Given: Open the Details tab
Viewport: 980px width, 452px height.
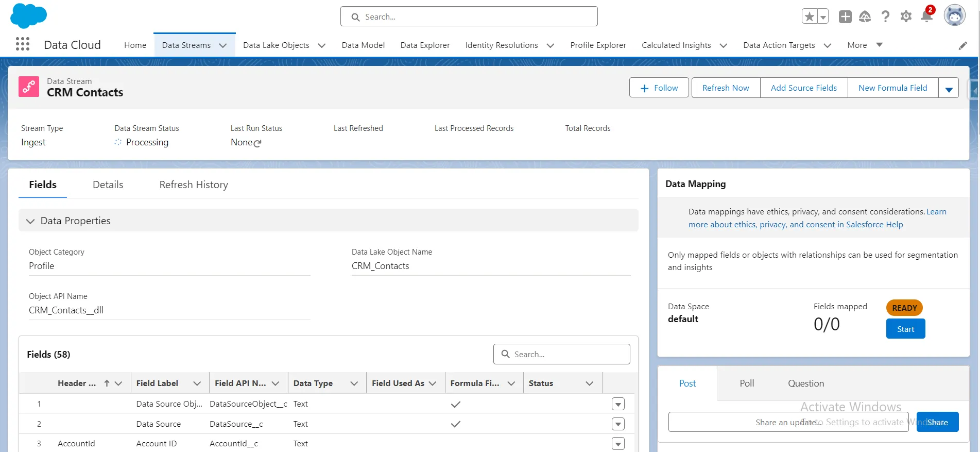Looking at the screenshot, I should [108, 185].
